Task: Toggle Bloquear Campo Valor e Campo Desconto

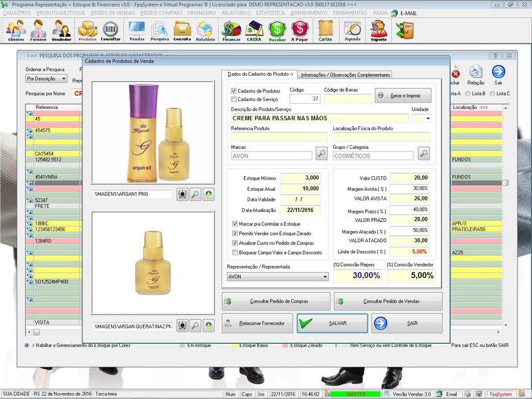Action: pyautogui.click(x=235, y=253)
